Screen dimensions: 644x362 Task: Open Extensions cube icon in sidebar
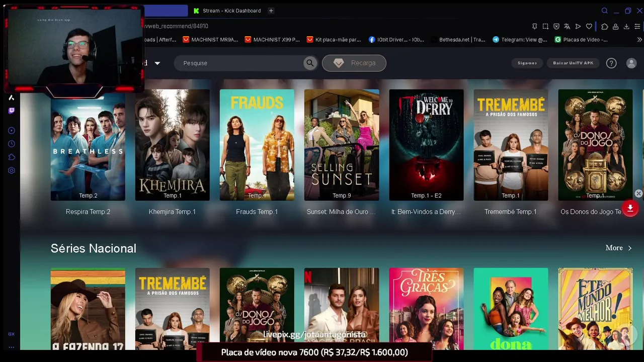pos(11,157)
